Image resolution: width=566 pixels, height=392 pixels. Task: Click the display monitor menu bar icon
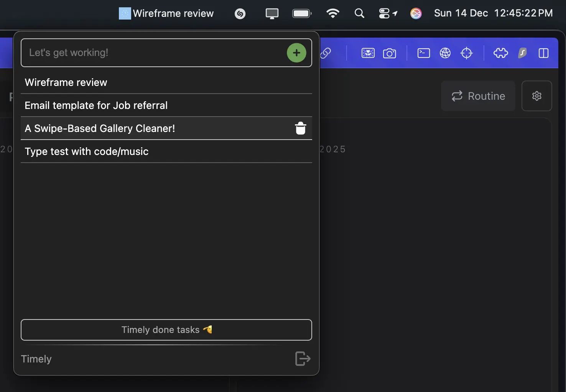272,14
